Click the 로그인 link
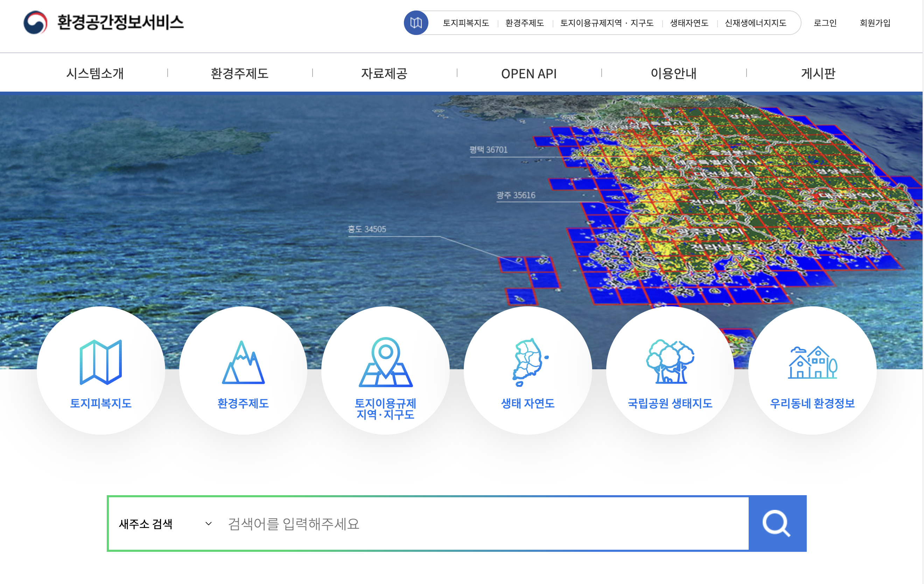The image size is (924, 584). 825,23
